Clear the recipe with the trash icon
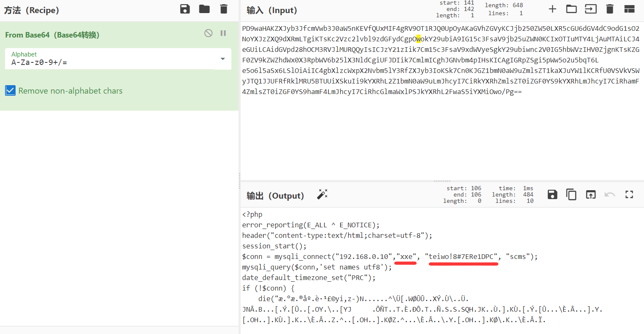This screenshot has height=334, width=644. [x=224, y=9]
